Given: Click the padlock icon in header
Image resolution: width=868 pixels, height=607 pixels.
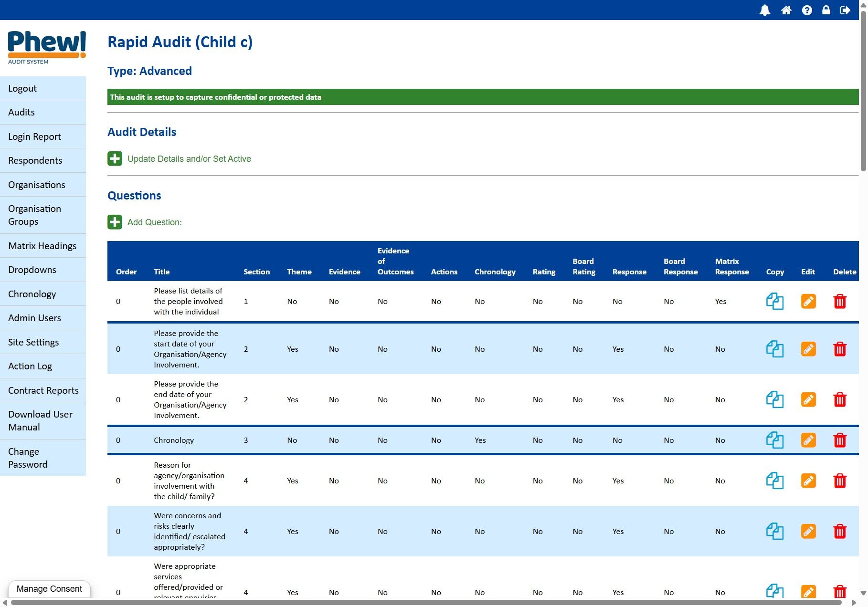Looking at the screenshot, I should point(826,10).
